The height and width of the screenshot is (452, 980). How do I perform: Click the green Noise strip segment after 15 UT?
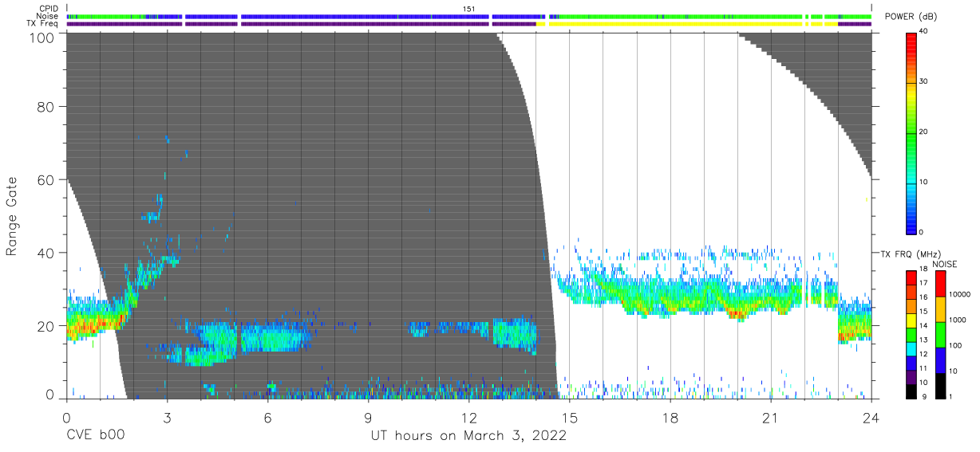pos(681,16)
